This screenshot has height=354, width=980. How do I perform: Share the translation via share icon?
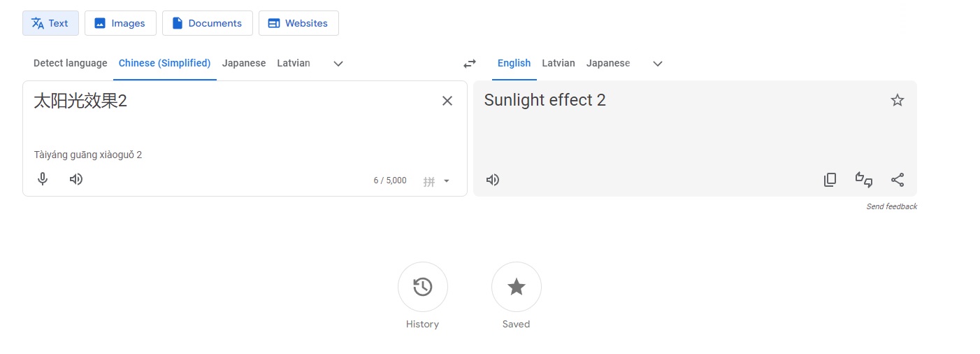(898, 180)
